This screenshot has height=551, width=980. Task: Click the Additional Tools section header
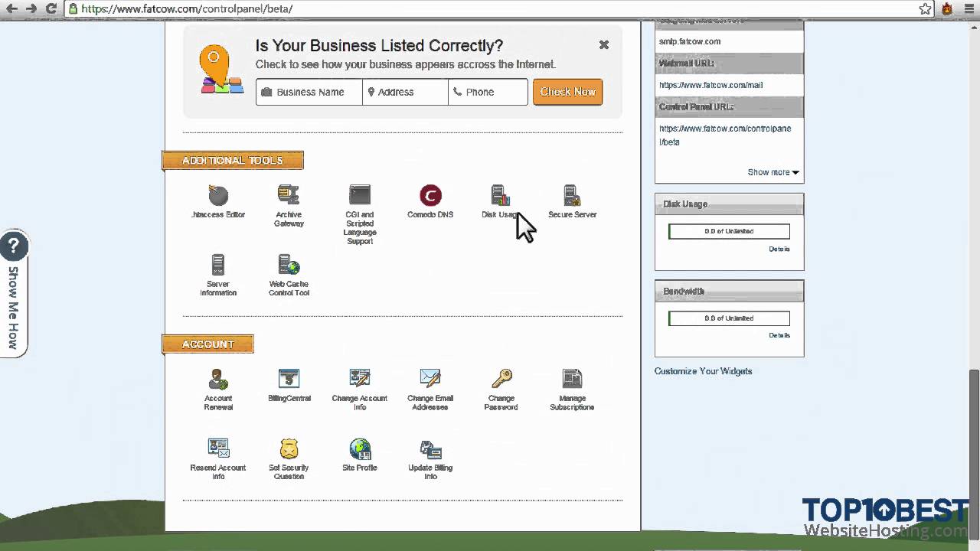pyautogui.click(x=233, y=161)
